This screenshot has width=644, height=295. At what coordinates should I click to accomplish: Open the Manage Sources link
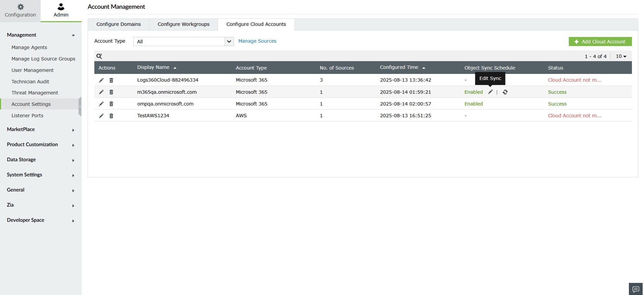click(x=257, y=41)
